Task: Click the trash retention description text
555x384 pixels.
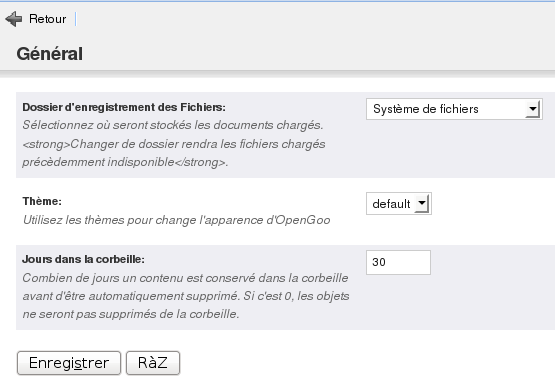Action: point(186,296)
